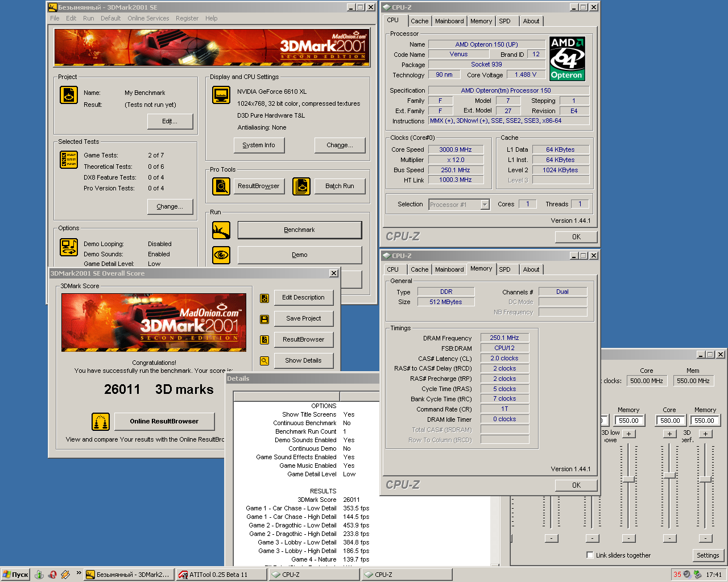Click plus button above 3D low Memory slider
The width and height of the screenshot is (728, 582).
(x=628, y=434)
